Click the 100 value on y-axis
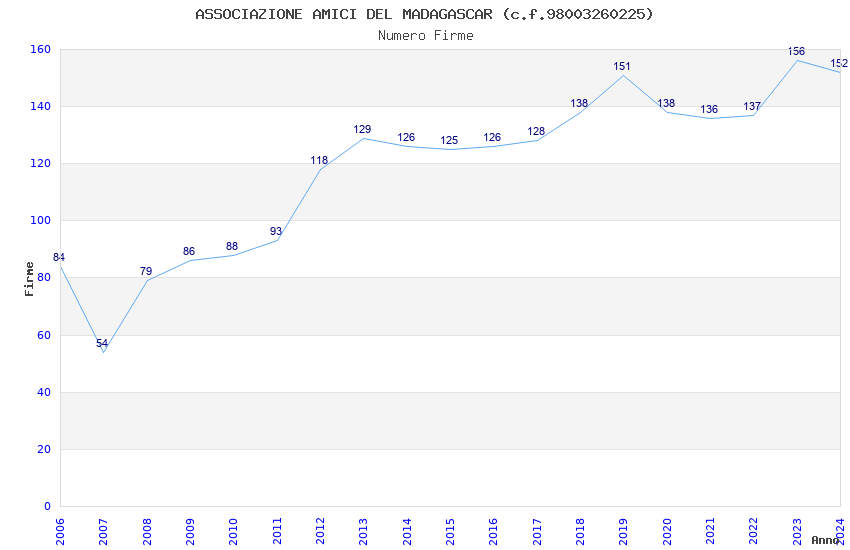Viewport: 850px width, 550px height. (41, 221)
